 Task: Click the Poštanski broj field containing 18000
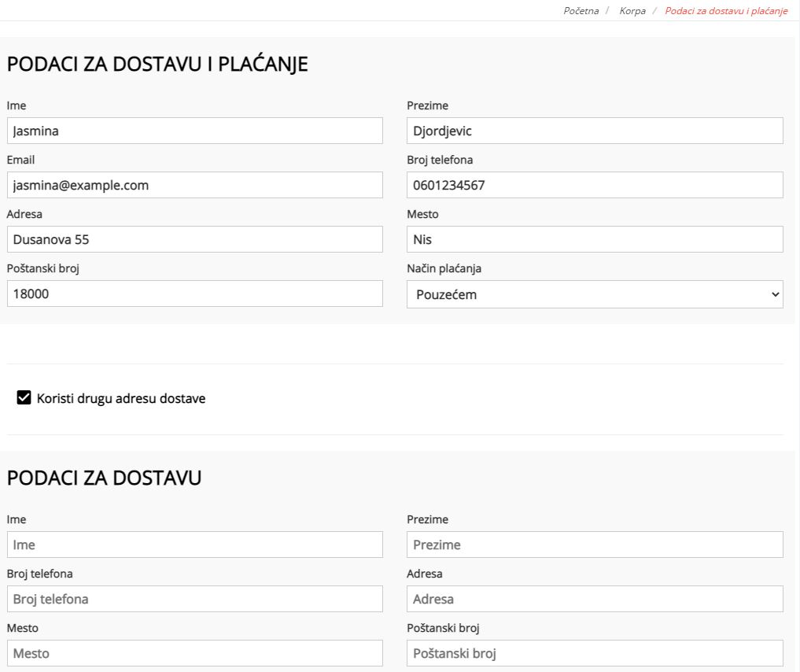pos(194,294)
